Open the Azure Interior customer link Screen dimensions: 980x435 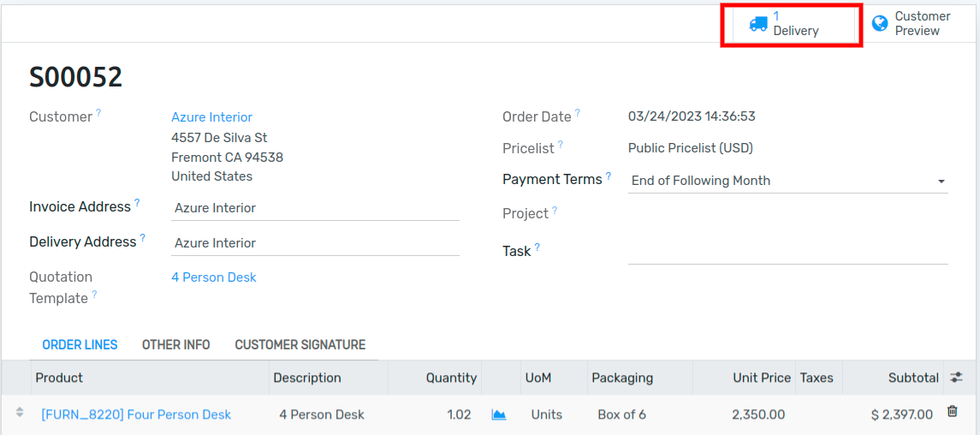click(x=212, y=116)
